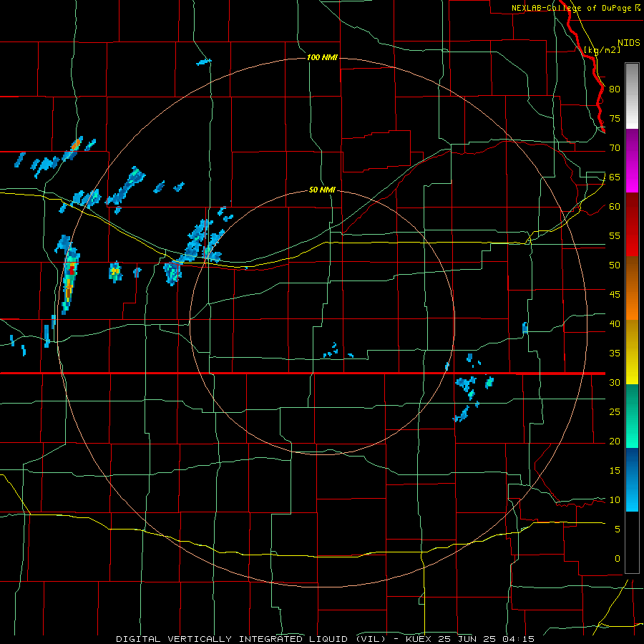Select the "75" value on the color scale
The height and width of the screenshot is (644, 644).
click(x=615, y=119)
